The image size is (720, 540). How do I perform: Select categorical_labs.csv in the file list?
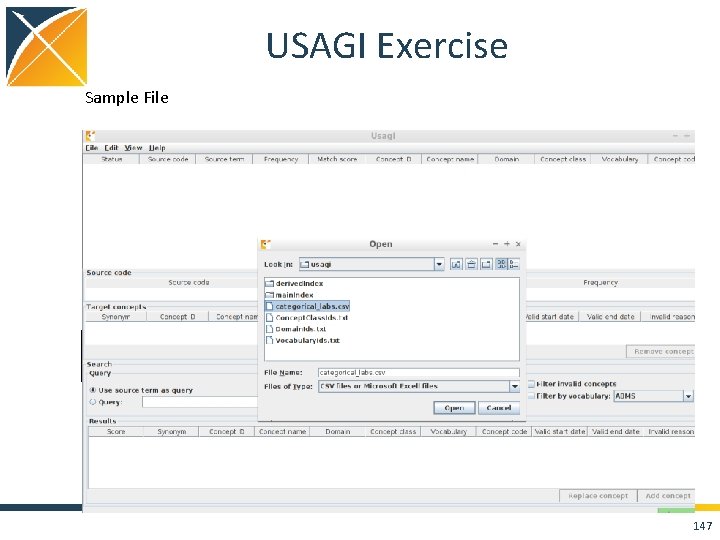pyautogui.click(x=308, y=306)
